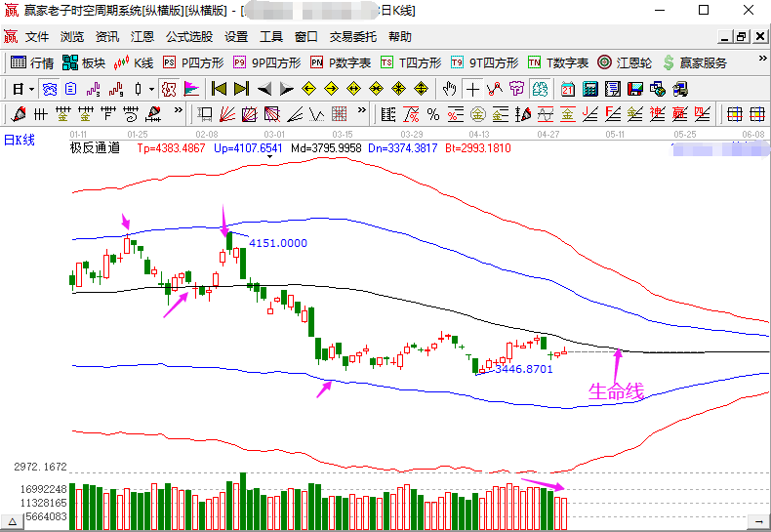Click the save floppy-disk icon
The image size is (771, 532).
[635, 89]
